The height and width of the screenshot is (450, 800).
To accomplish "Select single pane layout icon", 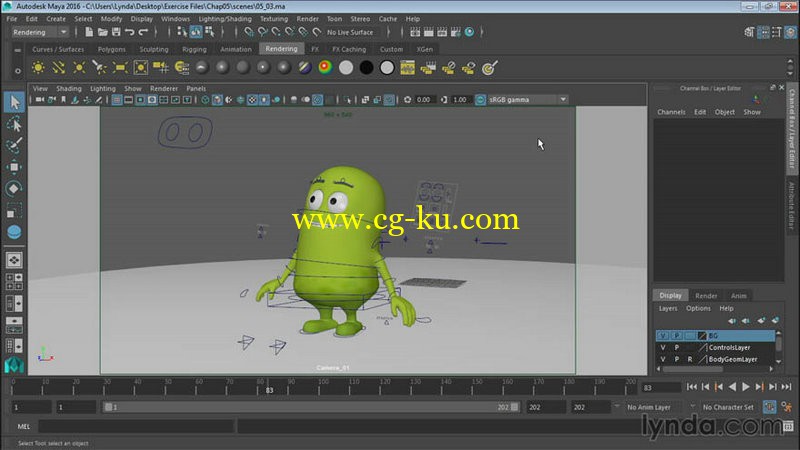I will (14, 260).
